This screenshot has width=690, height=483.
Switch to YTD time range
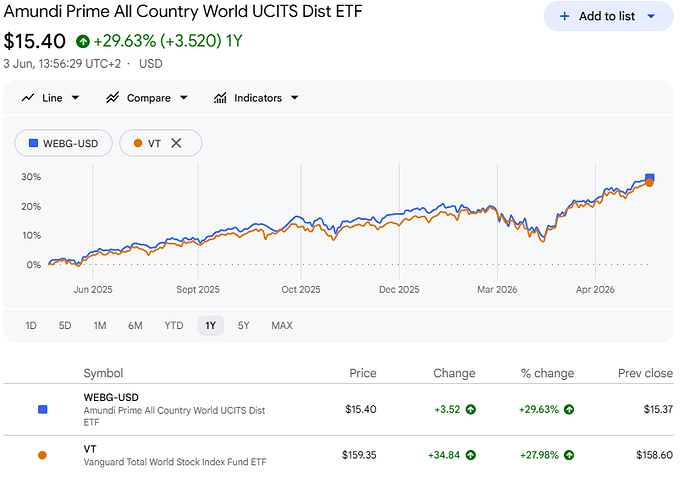(174, 326)
